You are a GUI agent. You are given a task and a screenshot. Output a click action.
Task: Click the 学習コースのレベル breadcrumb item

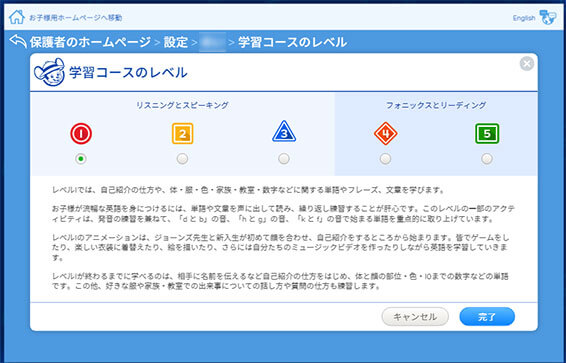pos(292,42)
